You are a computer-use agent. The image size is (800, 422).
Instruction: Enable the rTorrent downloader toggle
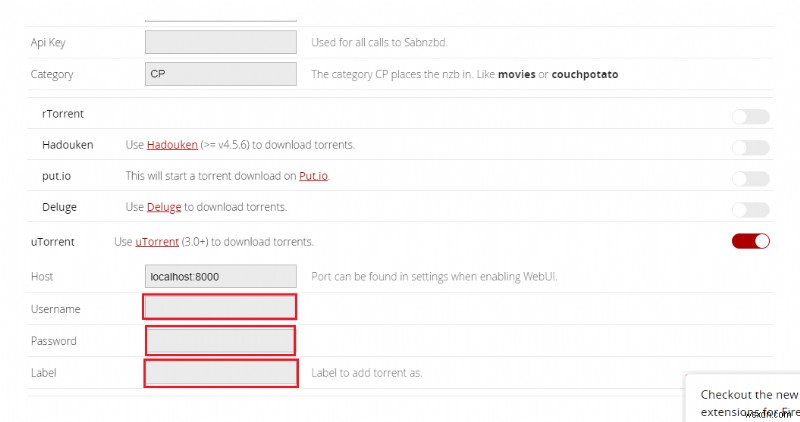click(x=750, y=116)
